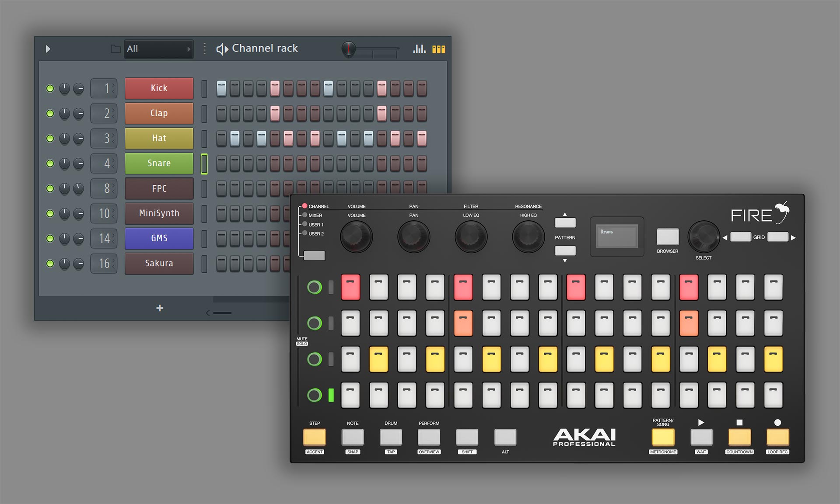840x504 pixels.
Task: Click the yellow keyboard editor icon at top right
Action: [x=439, y=49]
